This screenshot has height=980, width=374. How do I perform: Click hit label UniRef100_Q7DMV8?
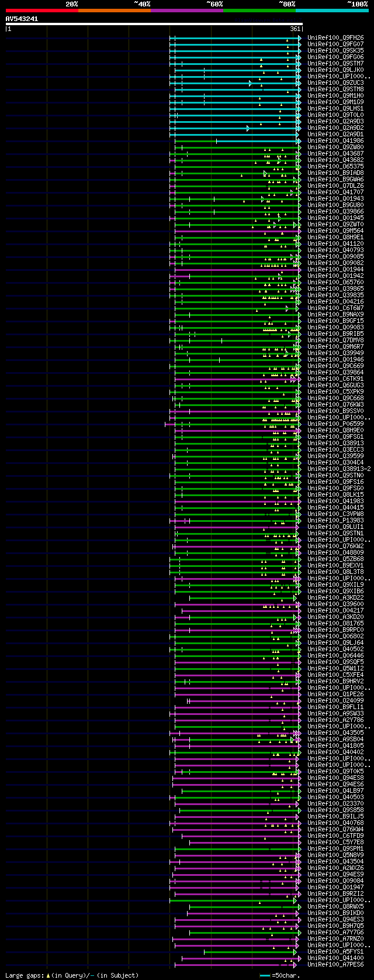[335, 340]
